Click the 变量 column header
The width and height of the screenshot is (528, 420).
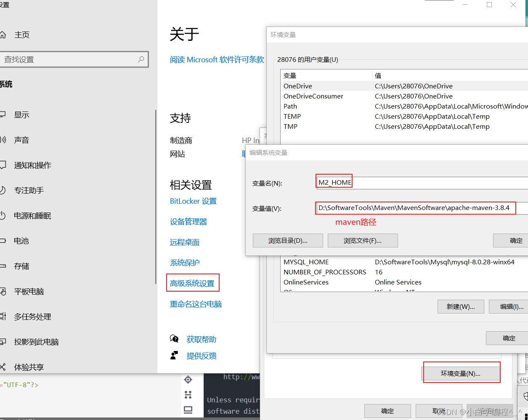point(326,76)
